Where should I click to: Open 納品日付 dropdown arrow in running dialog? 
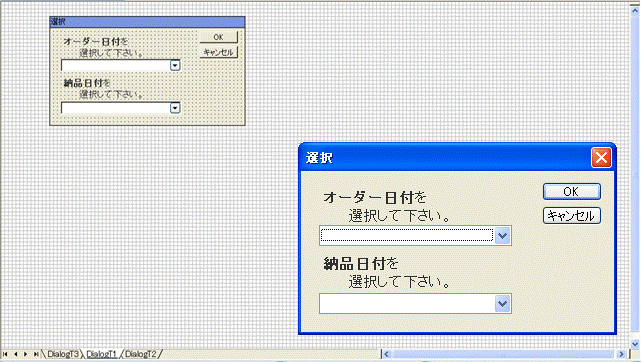coord(502,304)
